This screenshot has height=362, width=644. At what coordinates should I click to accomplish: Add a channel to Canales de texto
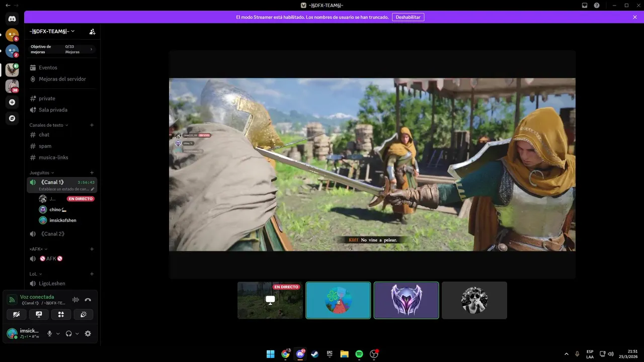(92, 125)
